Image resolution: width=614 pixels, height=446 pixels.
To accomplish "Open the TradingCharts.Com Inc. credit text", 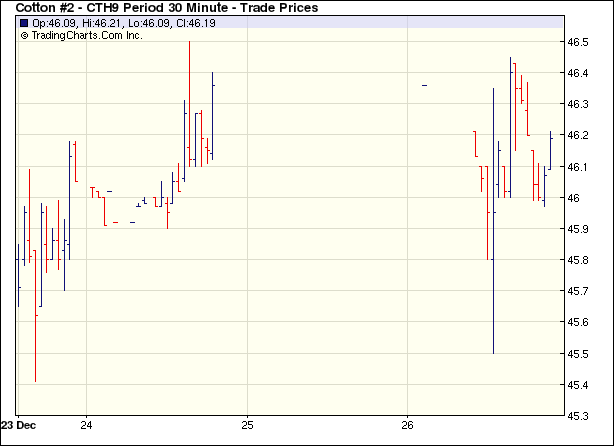I will pos(87,35).
